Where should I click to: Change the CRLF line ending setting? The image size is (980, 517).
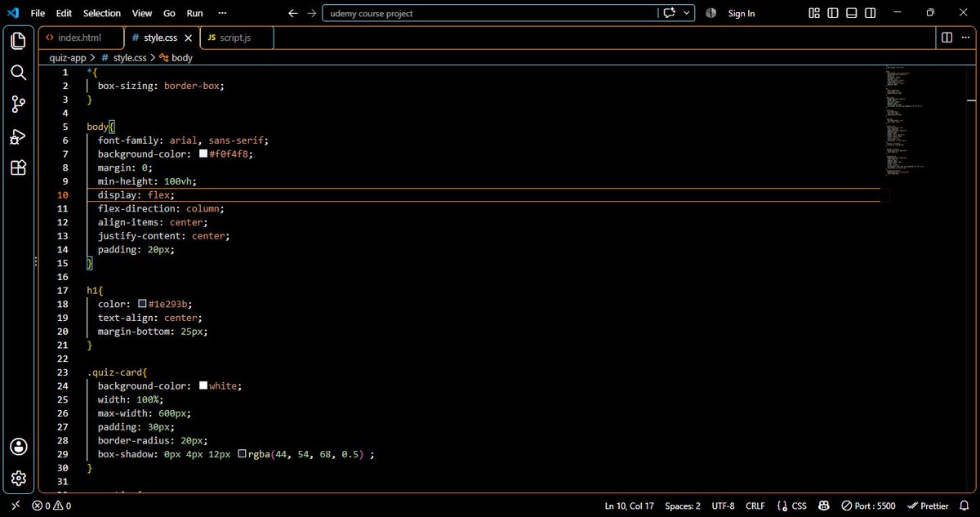(x=755, y=506)
